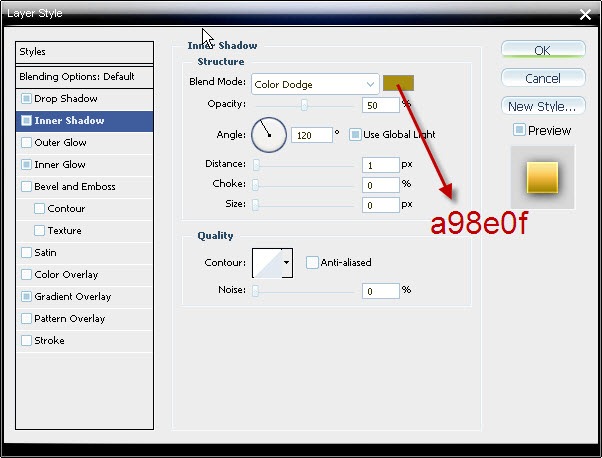Toggle the Inner Shadow checkbox

click(26, 121)
